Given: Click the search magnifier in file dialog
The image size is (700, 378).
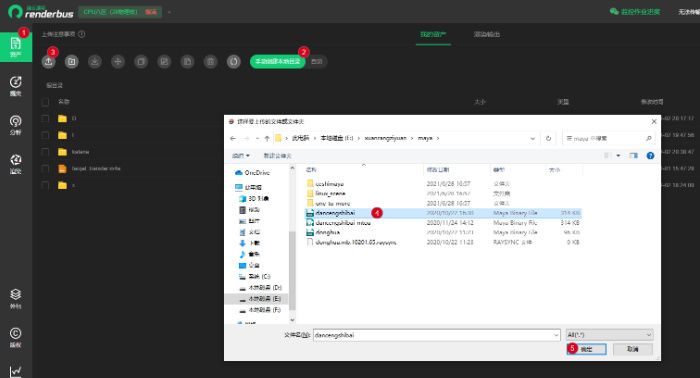Looking at the screenshot, I should click(649, 138).
